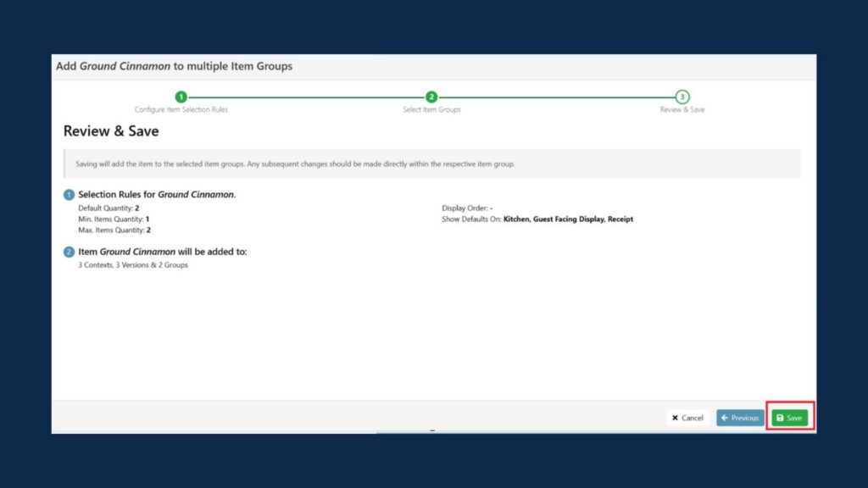Image resolution: width=868 pixels, height=488 pixels.
Task: Click the Kitchen, Guest Facing Display, Receipt value
Action: [x=568, y=219]
